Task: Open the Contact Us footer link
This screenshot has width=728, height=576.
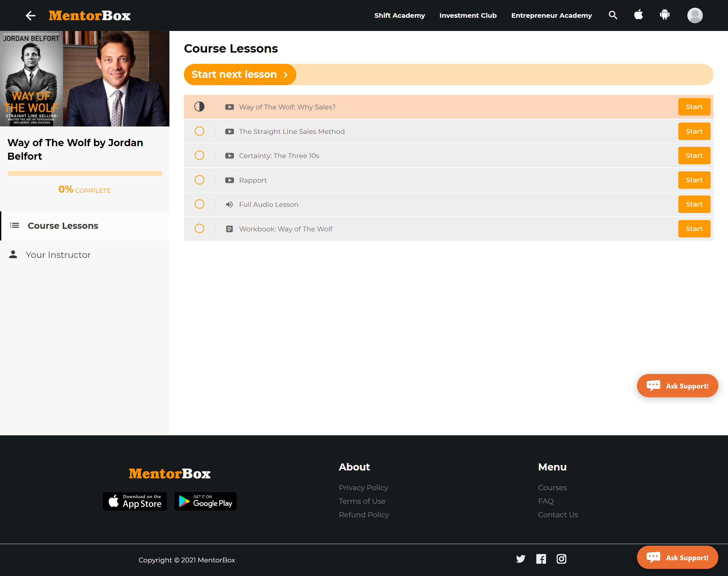Action: 558,515
